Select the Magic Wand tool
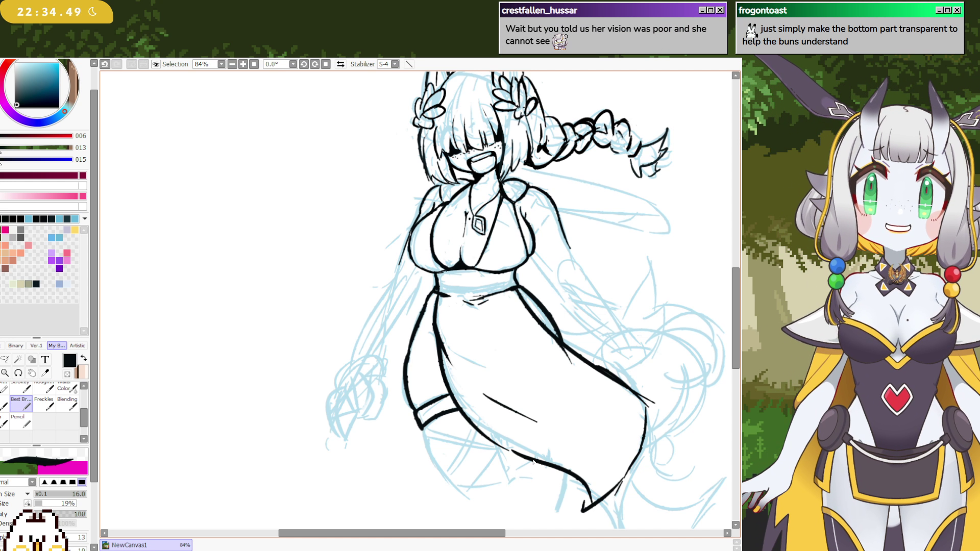This screenshot has width=980, height=551. (18, 360)
